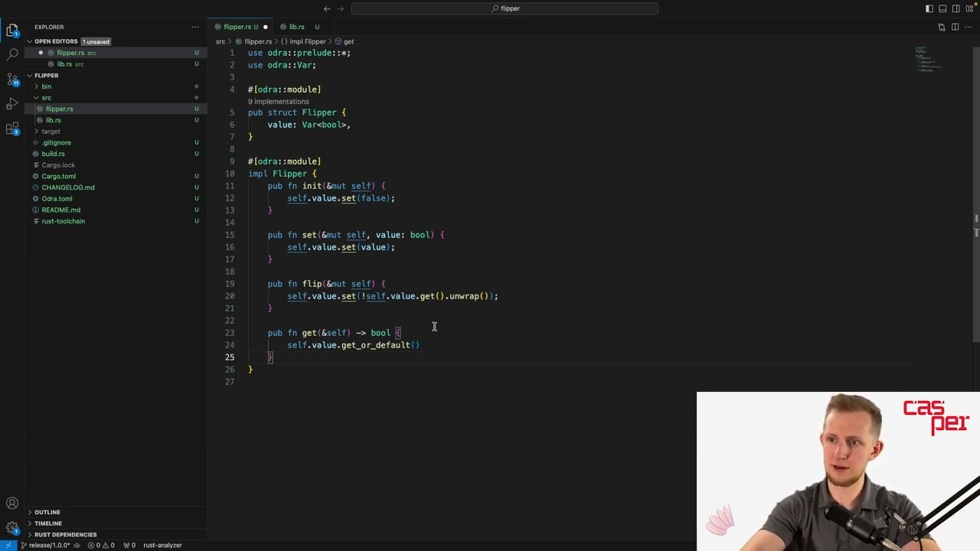Click the src breadcrumb segment
The width and height of the screenshot is (980, 551).
pos(220,41)
